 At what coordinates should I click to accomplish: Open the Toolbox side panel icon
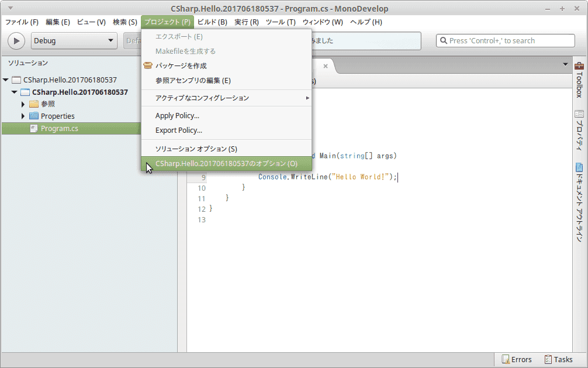(x=579, y=66)
